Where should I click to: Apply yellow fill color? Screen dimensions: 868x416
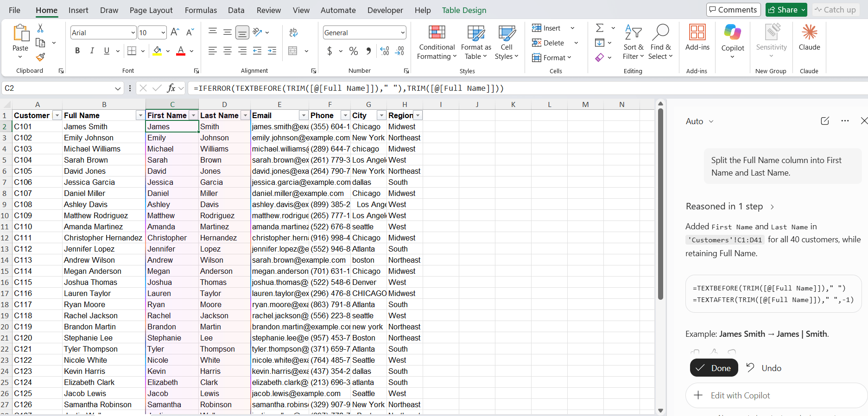(158, 51)
